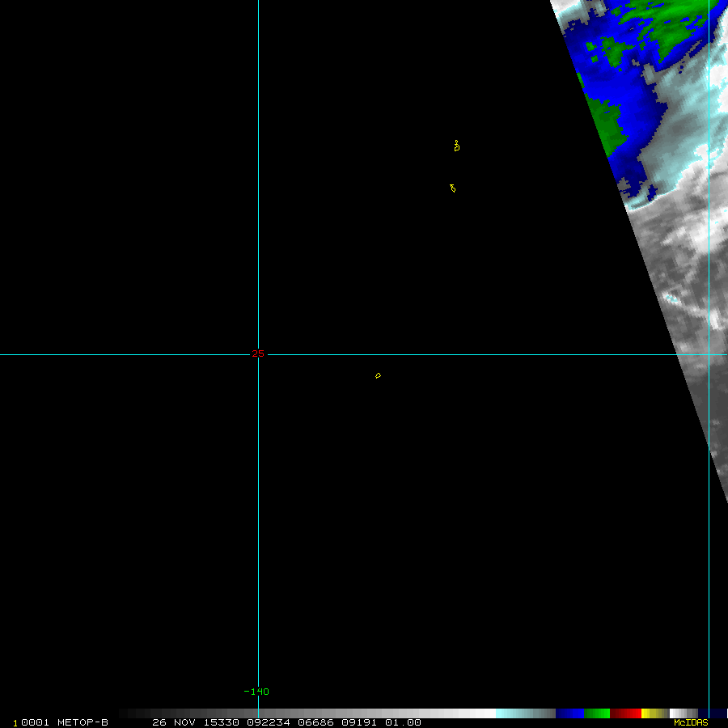
Task: Click the yellow 1 at status line start
Action: point(15,723)
